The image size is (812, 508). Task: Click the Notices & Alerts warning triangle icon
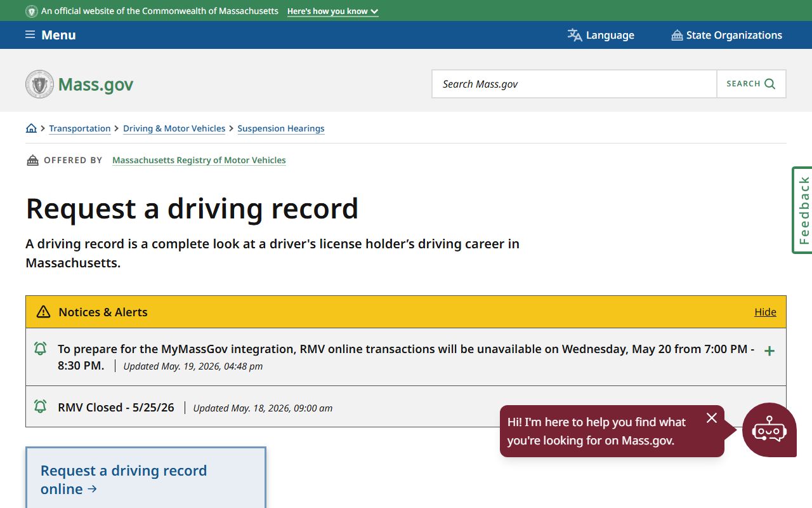[43, 312]
